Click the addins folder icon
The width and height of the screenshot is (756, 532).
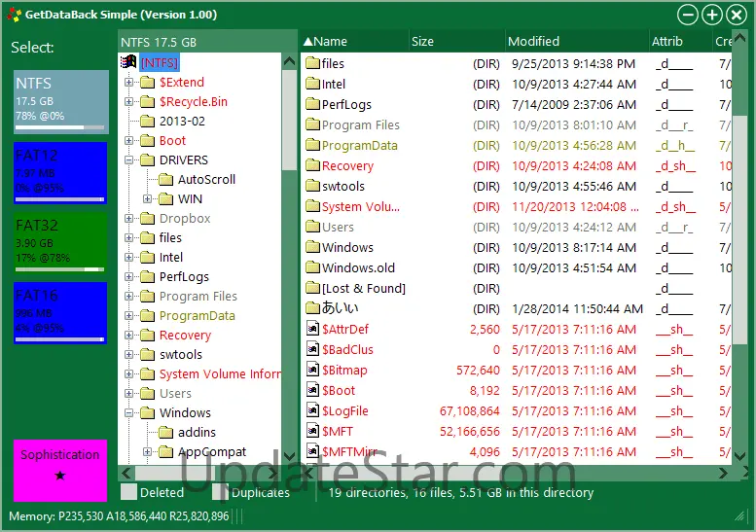(165, 432)
